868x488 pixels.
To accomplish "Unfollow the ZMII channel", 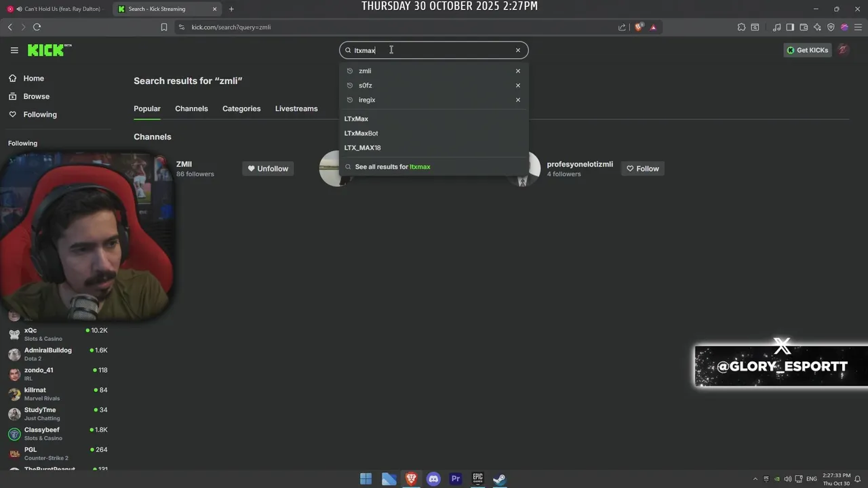I will pyautogui.click(x=268, y=169).
